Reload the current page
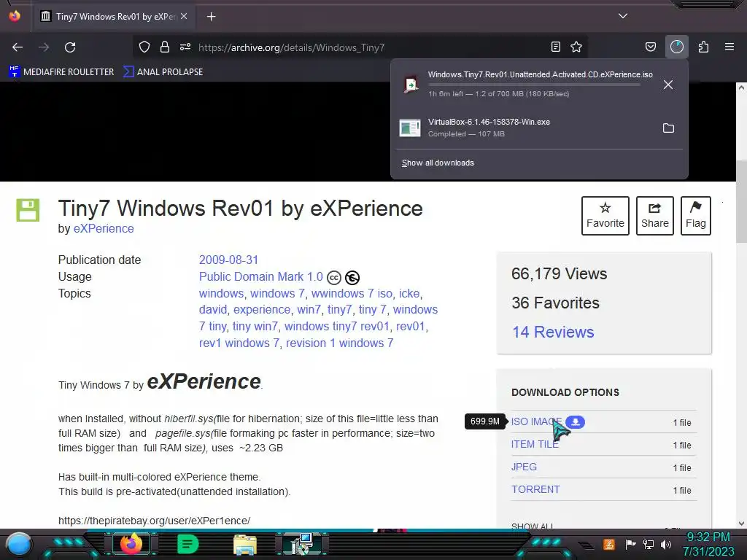This screenshot has height=560, width=747. pyautogui.click(x=70, y=47)
